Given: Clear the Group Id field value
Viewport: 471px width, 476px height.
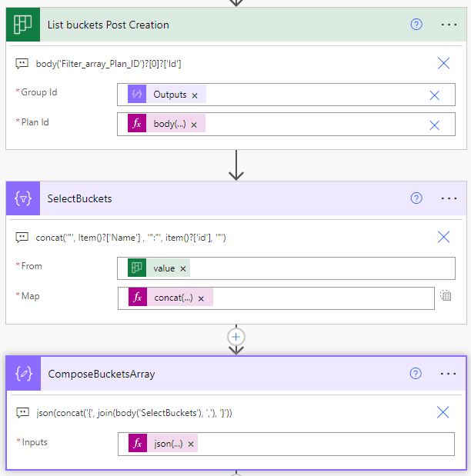Looking at the screenshot, I should click(434, 95).
